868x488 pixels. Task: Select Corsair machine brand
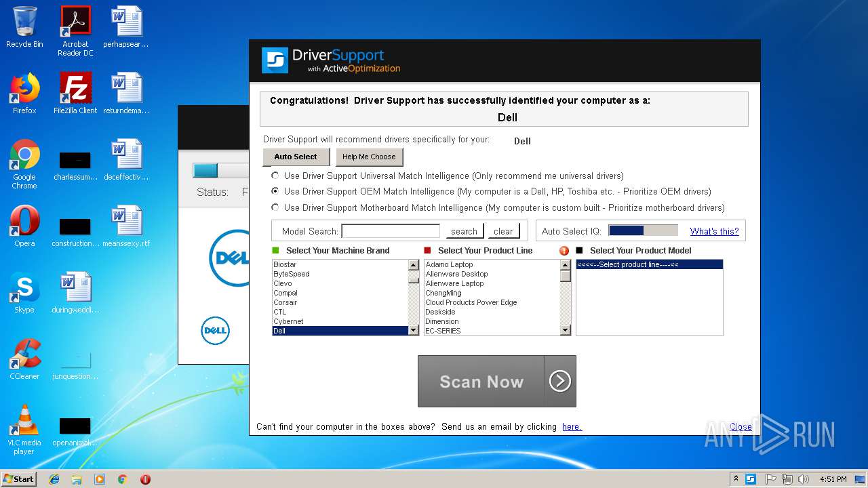340,302
